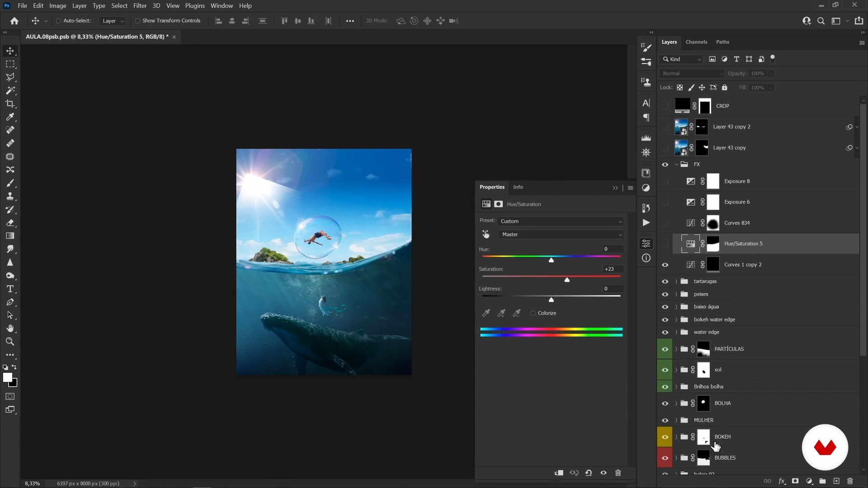Select the Eyedropper tool
The height and width of the screenshot is (488, 868).
point(10,117)
